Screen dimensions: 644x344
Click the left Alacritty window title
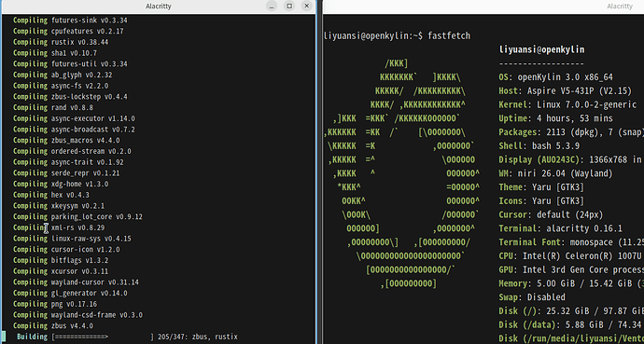(x=158, y=7)
